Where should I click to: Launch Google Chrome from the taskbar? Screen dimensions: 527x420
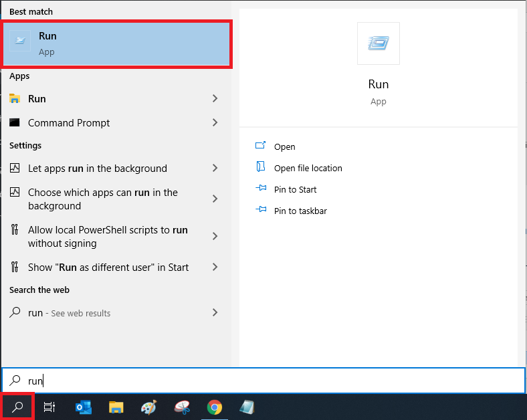pyautogui.click(x=214, y=407)
